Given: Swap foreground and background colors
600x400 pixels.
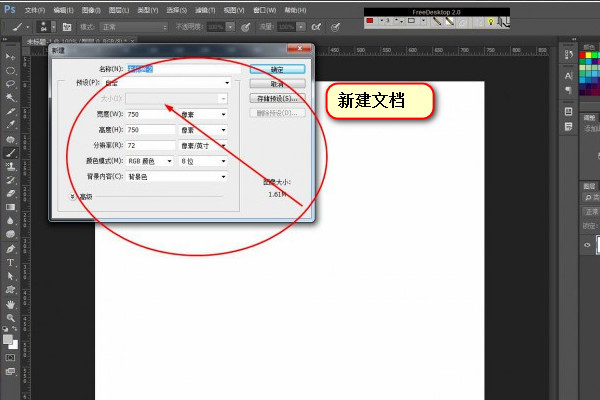Looking at the screenshot, I should (15, 329).
